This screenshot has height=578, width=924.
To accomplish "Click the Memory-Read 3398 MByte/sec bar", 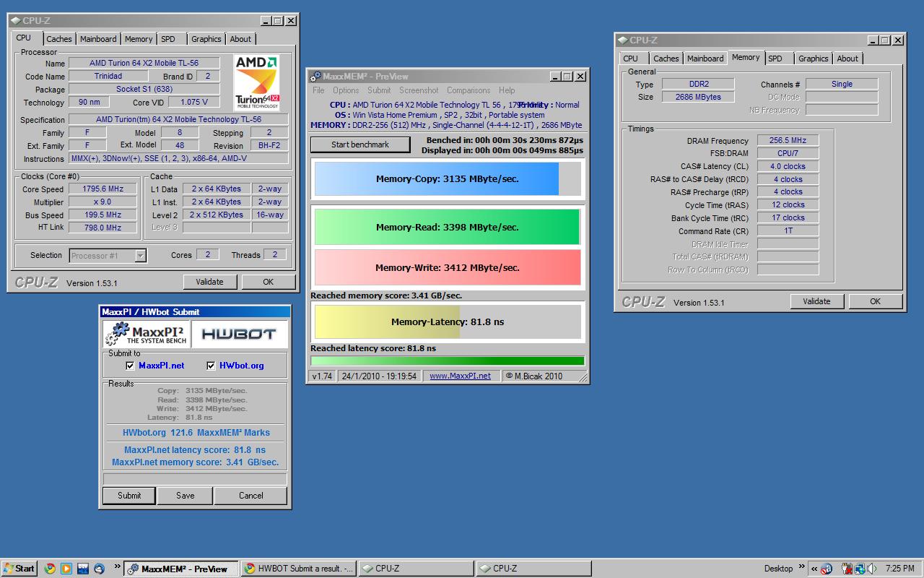I will [448, 227].
